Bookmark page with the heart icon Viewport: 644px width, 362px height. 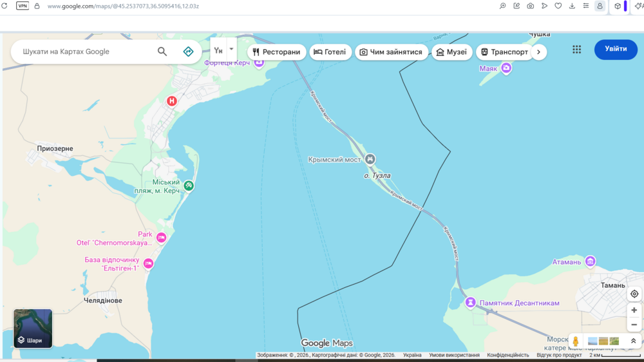[558, 6]
